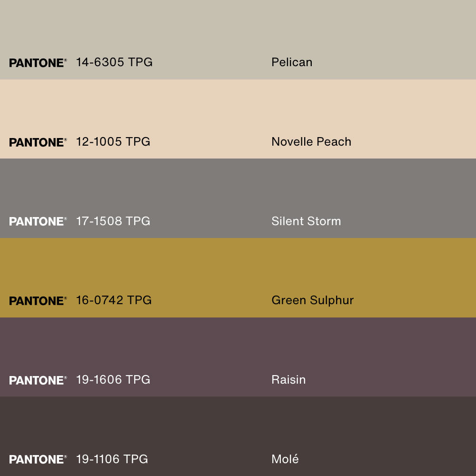
Task: Click the PANTONE logo on Green Sulphur band
Action: pos(38,301)
